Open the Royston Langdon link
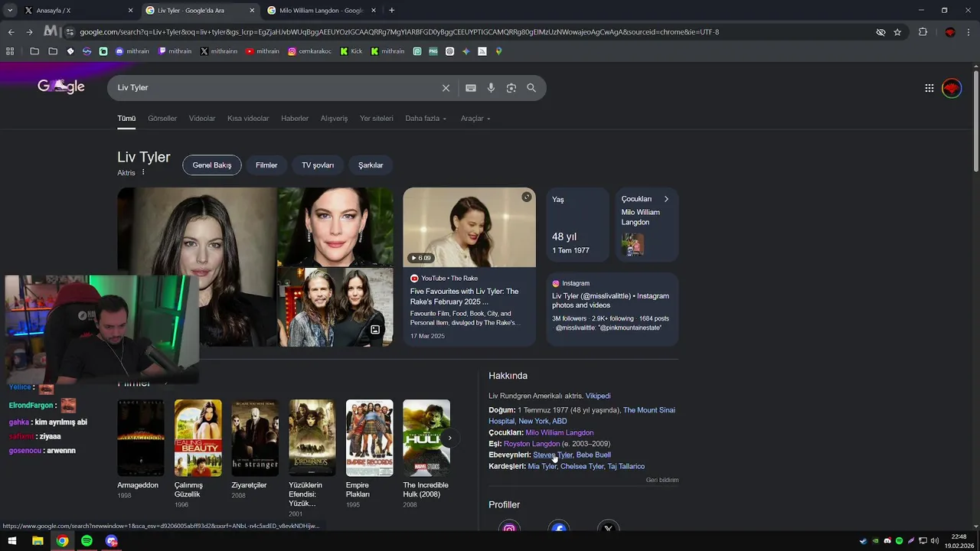980x551 pixels. click(x=531, y=444)
